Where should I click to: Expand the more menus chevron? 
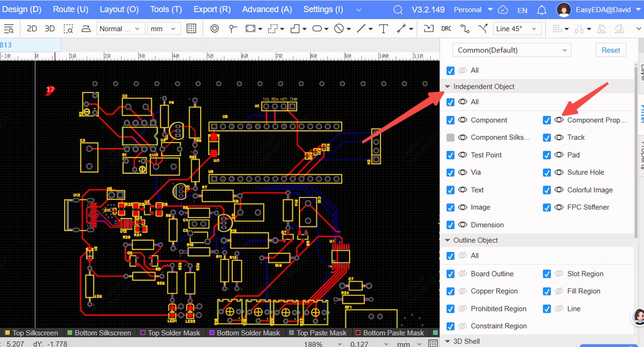tap(359, 10)
